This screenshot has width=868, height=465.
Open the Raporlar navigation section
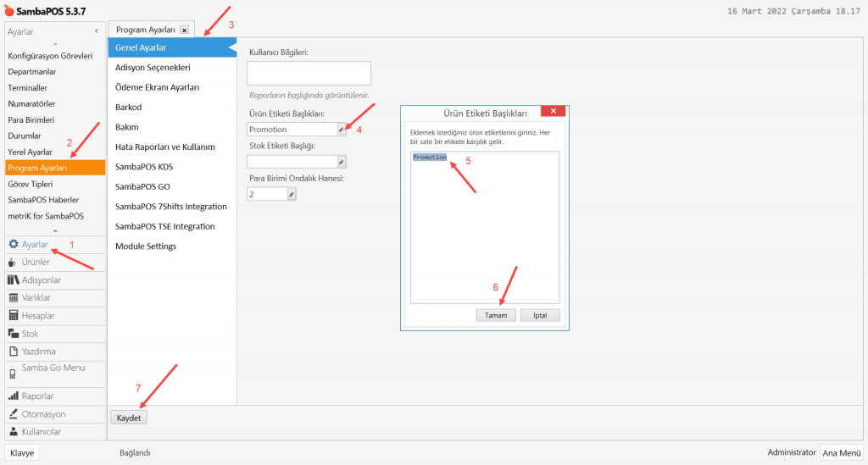pyautogui.click(x=55, y=396)
